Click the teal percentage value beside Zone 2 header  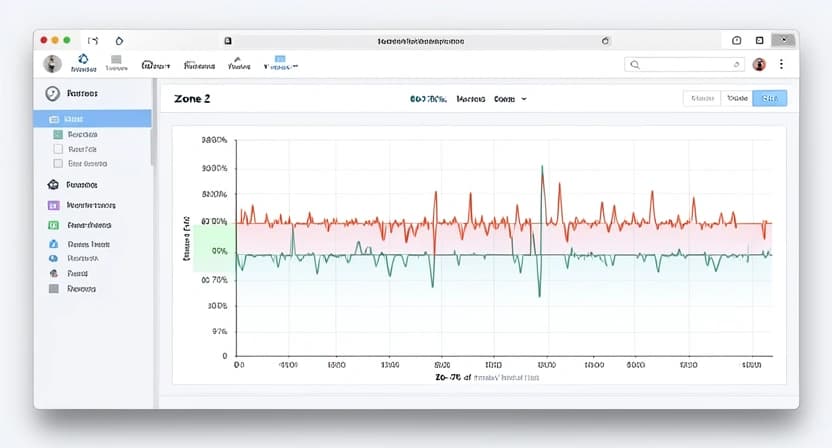point(428,99)
